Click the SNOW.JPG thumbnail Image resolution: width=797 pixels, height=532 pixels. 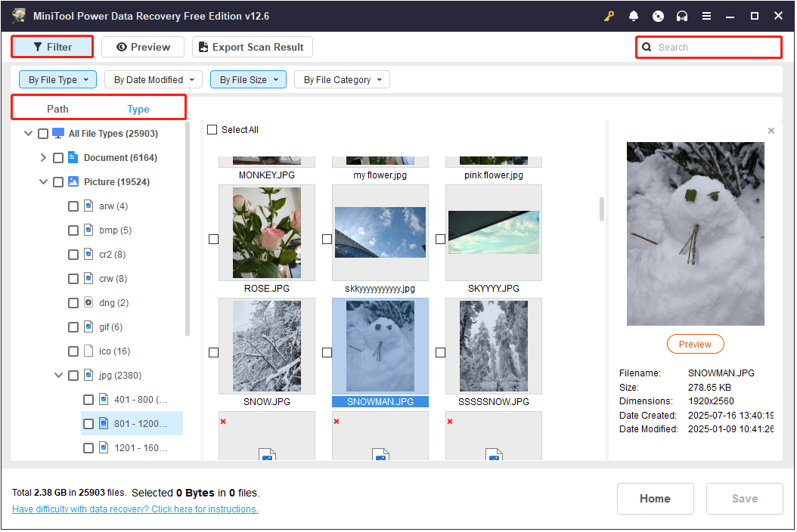point(266,346)
